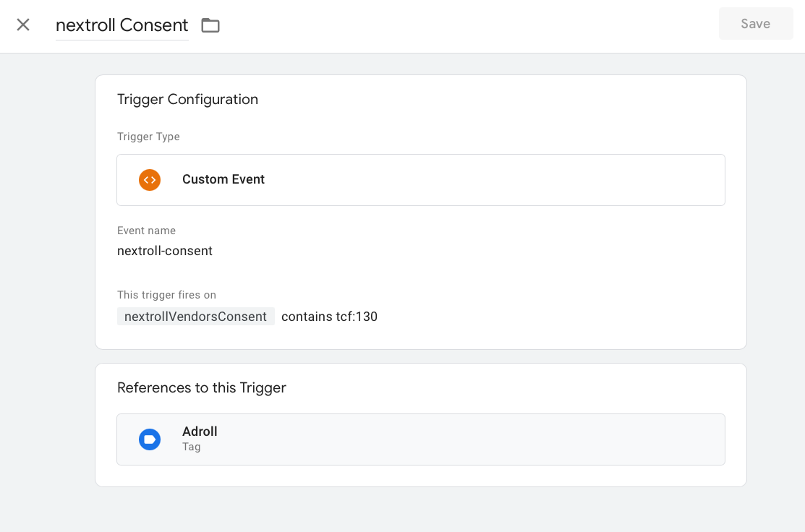Select the 'Custom Event' trigger type text
Screen dimensions: 805x532
[223, 180]
